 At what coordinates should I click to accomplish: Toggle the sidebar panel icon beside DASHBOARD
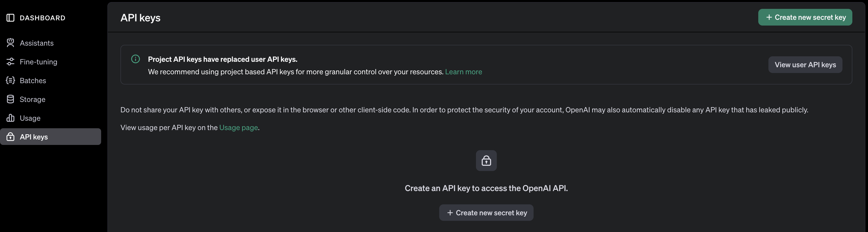click(10, 18)
